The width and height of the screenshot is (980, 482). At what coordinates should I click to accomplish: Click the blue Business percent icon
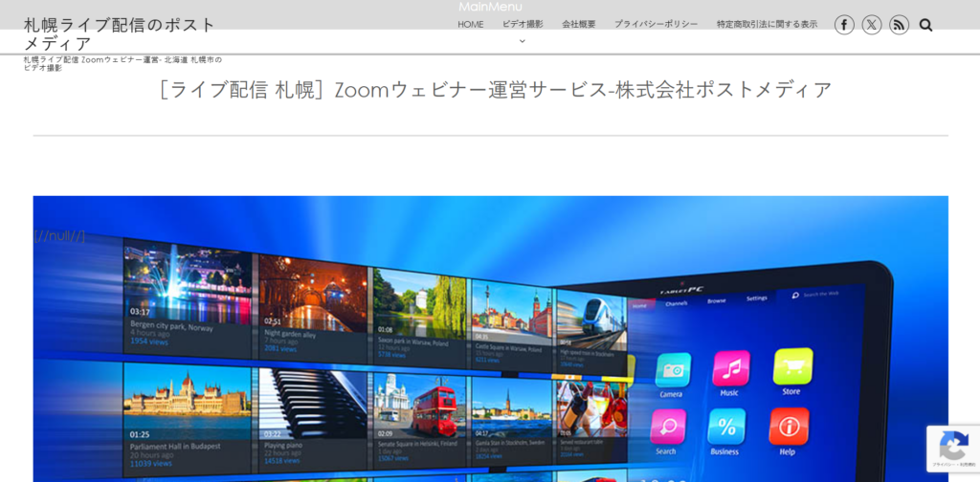click(x=725, y=427)
